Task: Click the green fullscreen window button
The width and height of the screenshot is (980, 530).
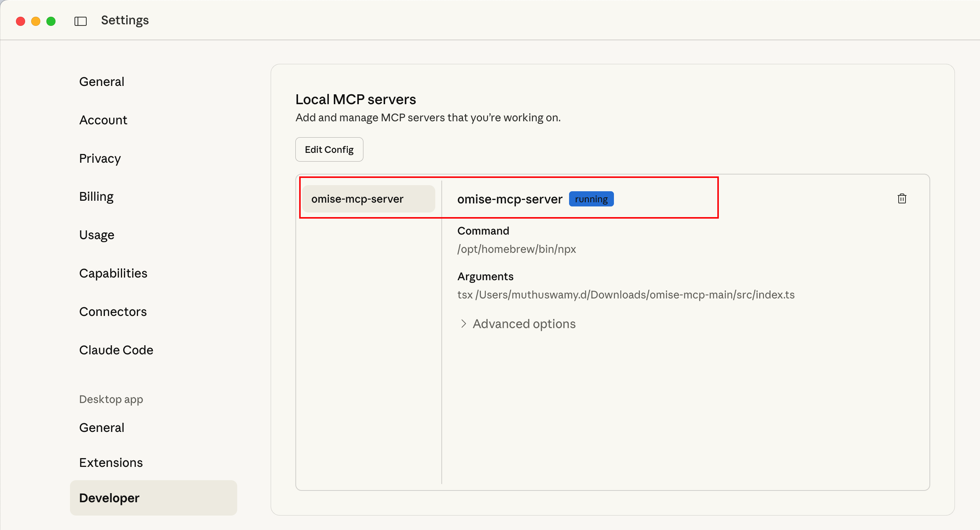Action: coord(51,21)
